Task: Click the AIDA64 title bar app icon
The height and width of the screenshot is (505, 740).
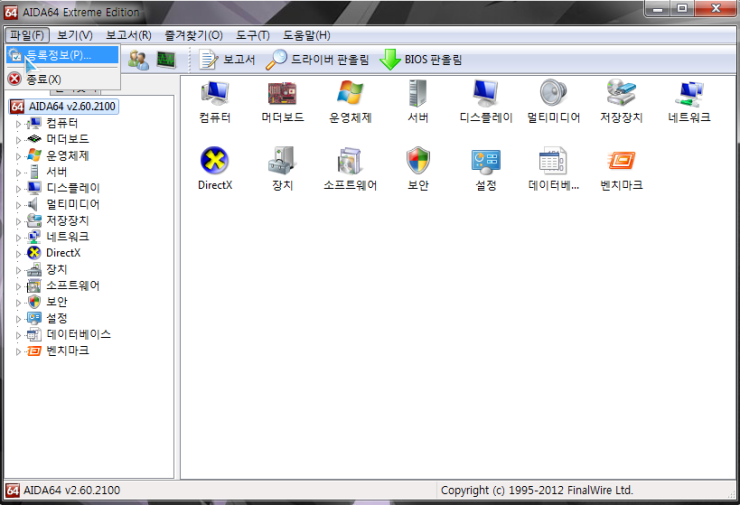Action: [x=11, y=12]
